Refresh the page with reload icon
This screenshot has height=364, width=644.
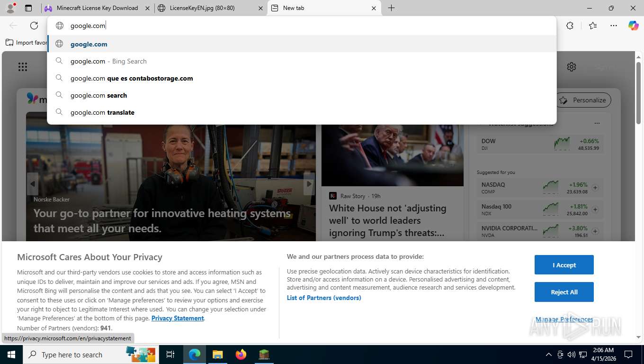tap(34, 26)
